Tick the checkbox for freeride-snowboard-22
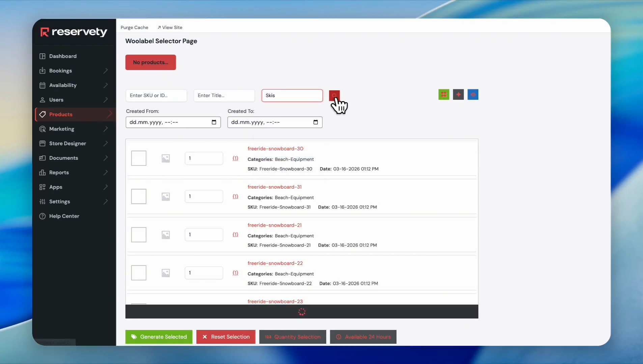This screenshot has width=643, height=364. [139, 273]
